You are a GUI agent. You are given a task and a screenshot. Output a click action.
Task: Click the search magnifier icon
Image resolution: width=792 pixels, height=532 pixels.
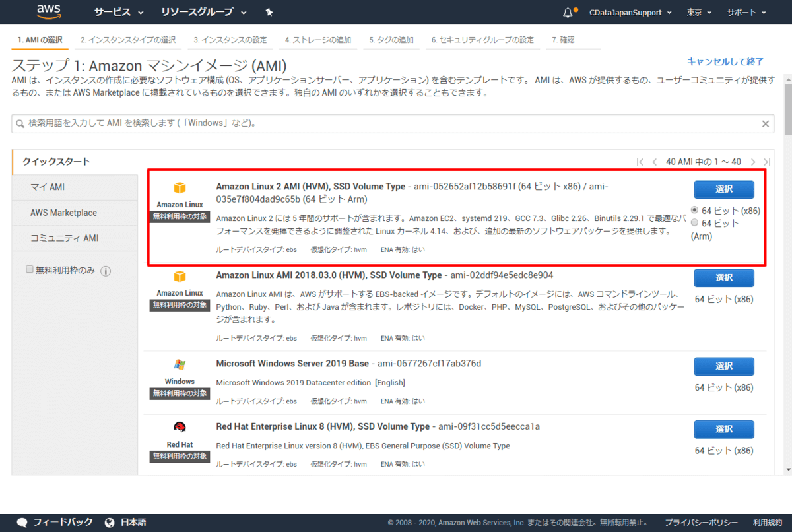(x=20, y=123)
